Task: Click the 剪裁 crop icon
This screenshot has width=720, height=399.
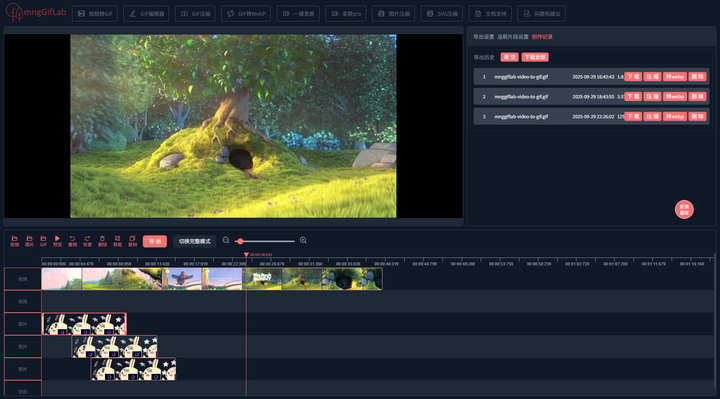Action: tap(118, 241)
